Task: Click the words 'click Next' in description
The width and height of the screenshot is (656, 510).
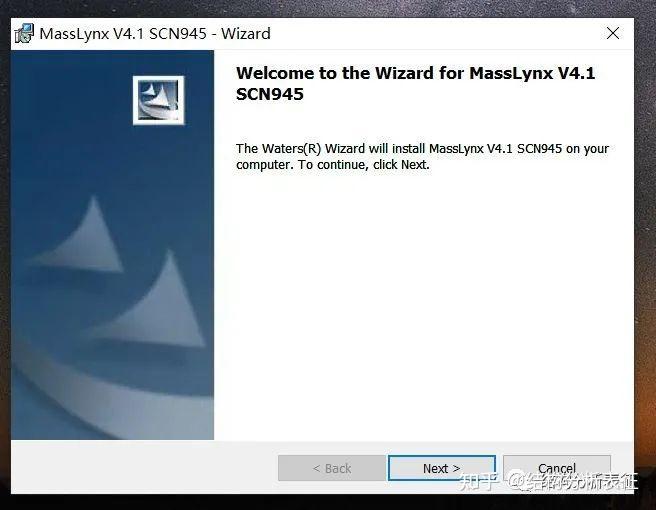Action: pos(400,165)
